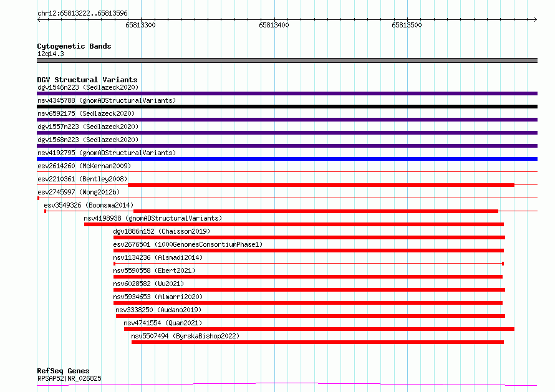Click nsv3338250 (Audano2019) label
555x392 pixels.
tap(158, 310)
